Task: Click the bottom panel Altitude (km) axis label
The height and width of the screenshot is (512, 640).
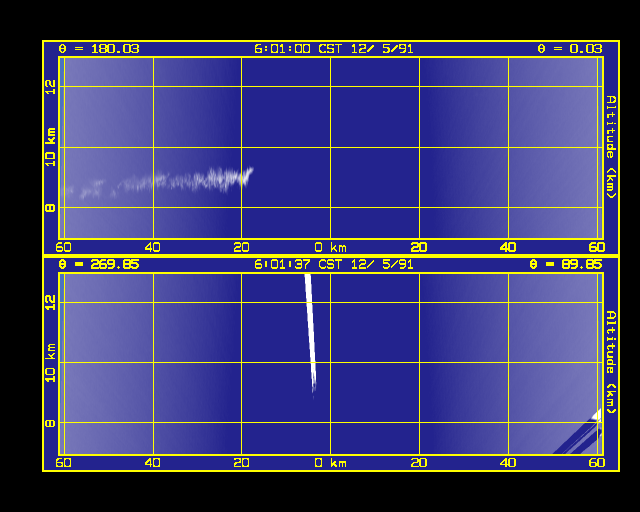Action: 611,362
